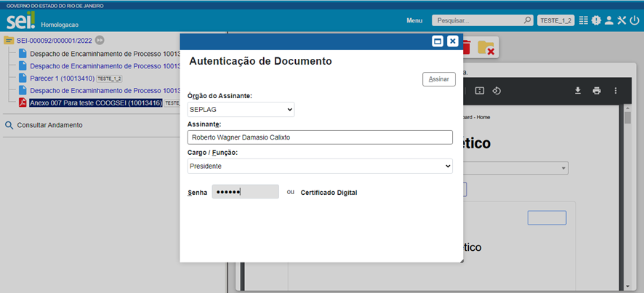Download the PDF from the viewer toolbar
The width and height of the screenshot is (644, 293).
point(578,90)
